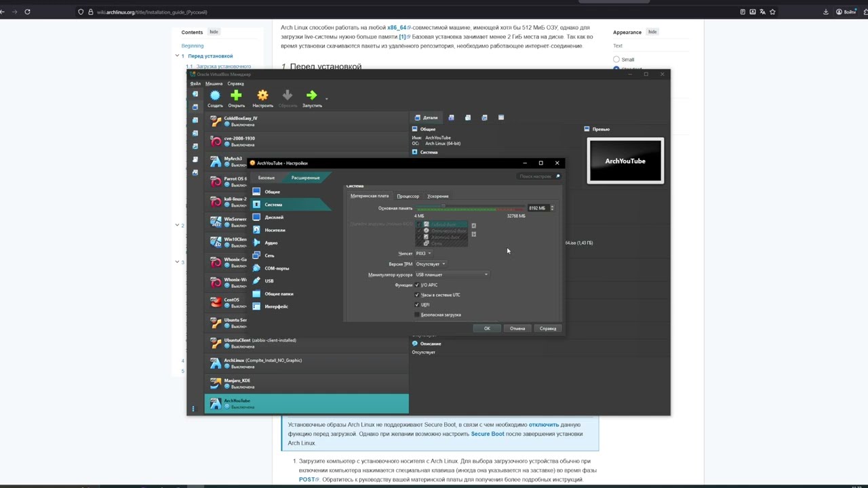The width and height of the screenshot is (868, 488).
Task: Collapse Перед установкой in wiki contents
Action: pos(178,56)
